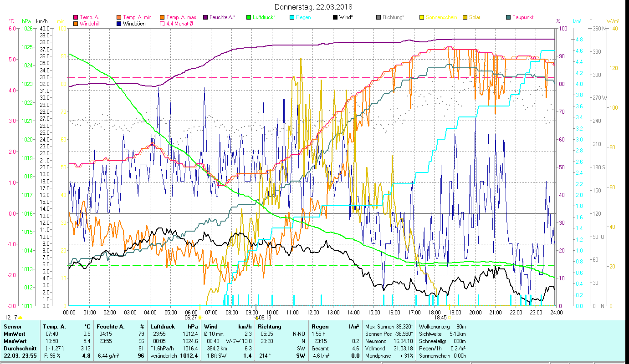The width and height of the screenshot is (629, 364).
Task: Click the humidity minimum time '04:15'
Action: (x=105, y=334)
